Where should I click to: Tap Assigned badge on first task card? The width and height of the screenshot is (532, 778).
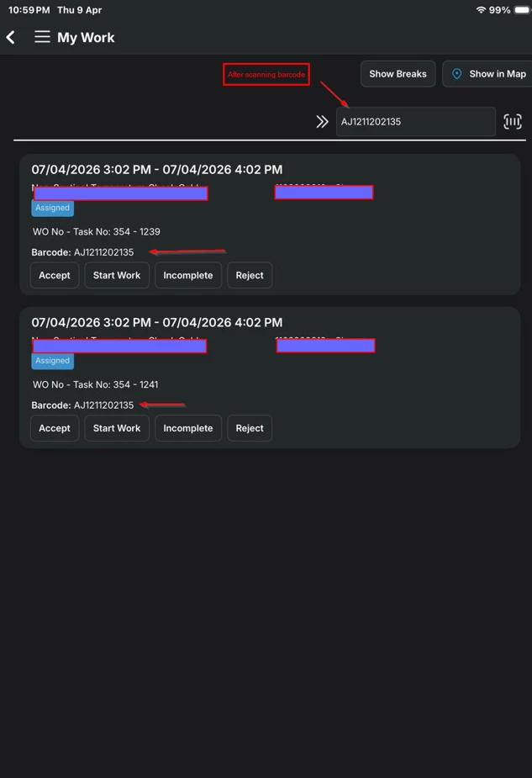(x=52, y=208)
